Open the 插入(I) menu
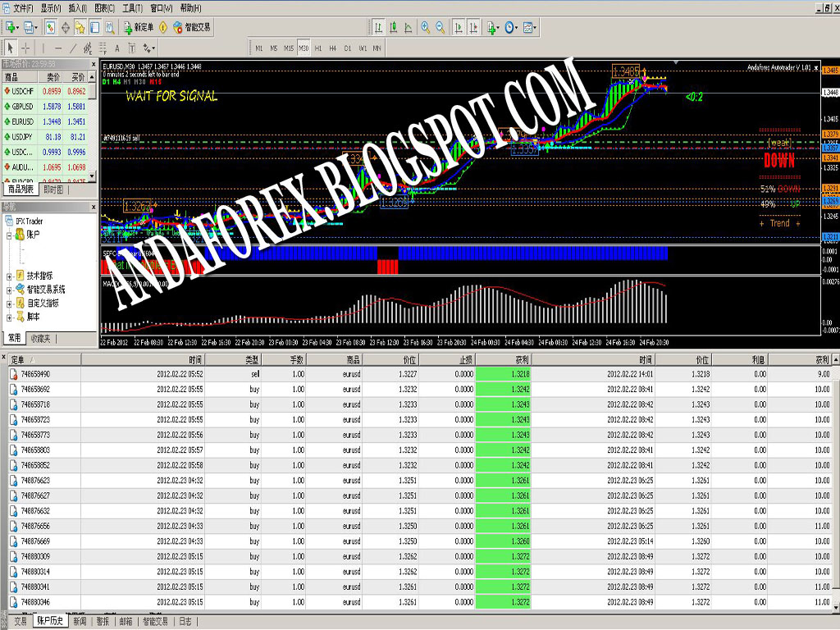The width and height of the screenshot is (840, 630). click(77, 8)
